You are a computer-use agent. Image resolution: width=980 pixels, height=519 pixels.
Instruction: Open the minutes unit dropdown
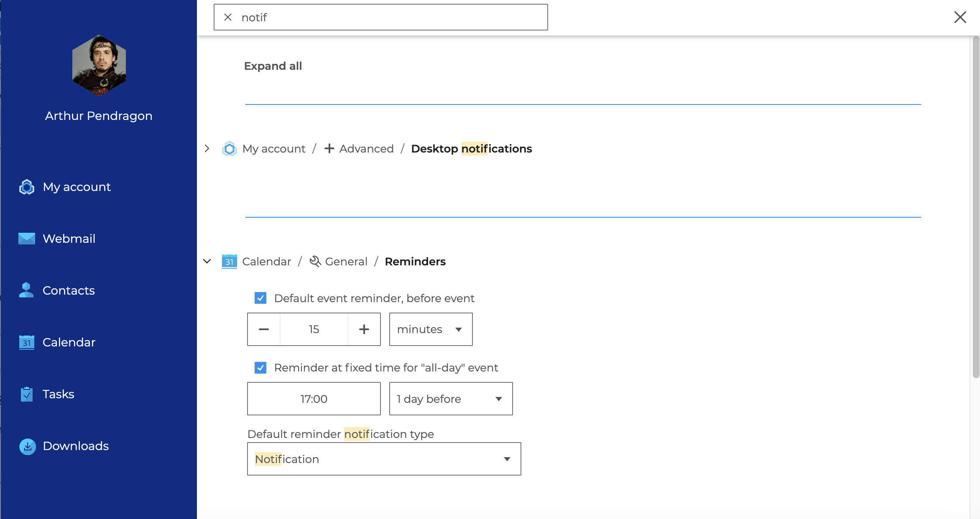click(x=431, y=329)
